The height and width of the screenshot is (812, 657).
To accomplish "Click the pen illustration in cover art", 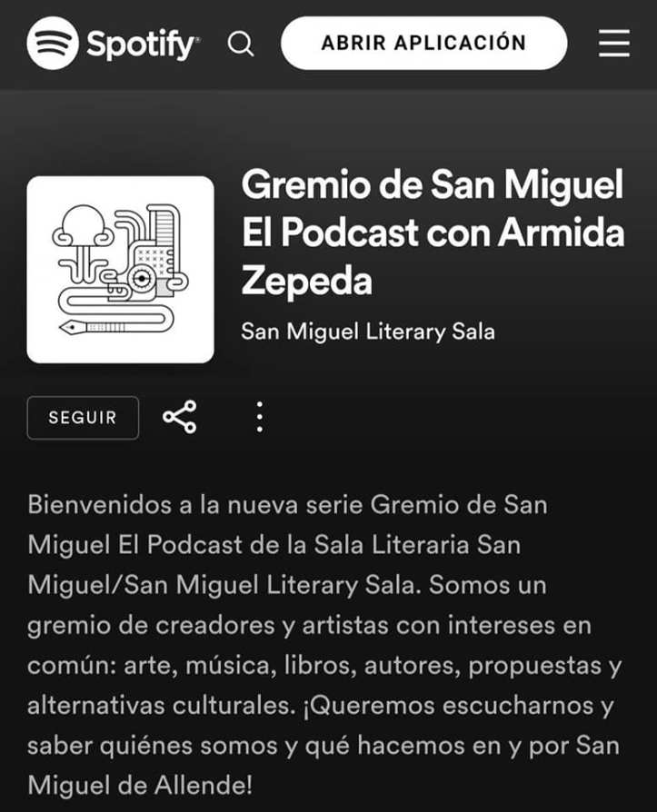I will (x=94, y=327).
